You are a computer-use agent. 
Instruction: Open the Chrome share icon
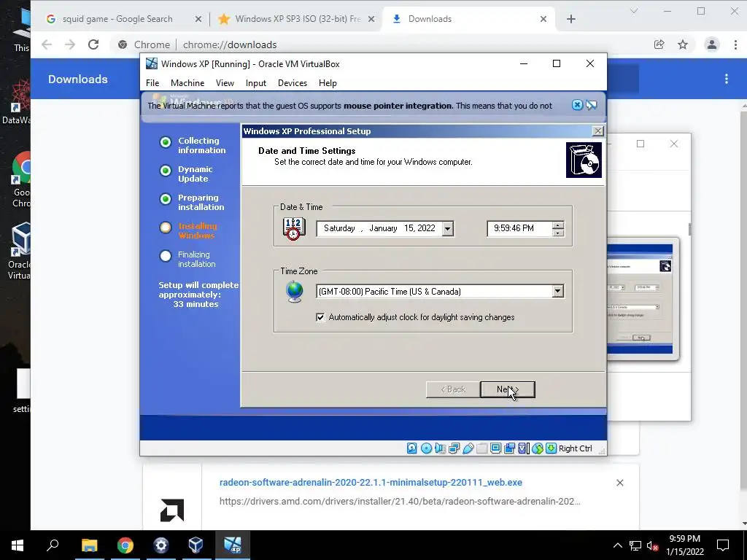tap(659, 44)
